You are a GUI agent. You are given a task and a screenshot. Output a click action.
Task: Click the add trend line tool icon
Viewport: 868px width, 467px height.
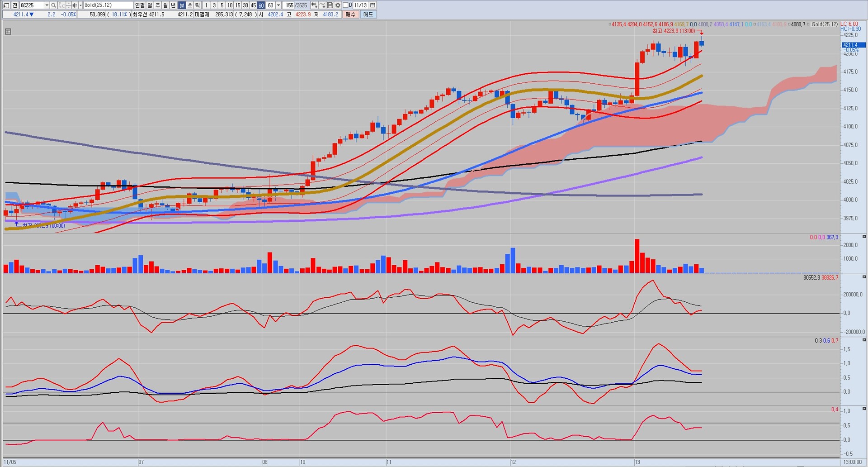[x=322, y=5]
